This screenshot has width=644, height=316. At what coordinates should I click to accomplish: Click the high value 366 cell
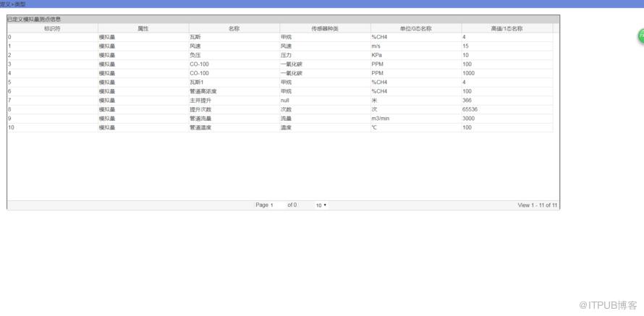[x=507, y=100]
